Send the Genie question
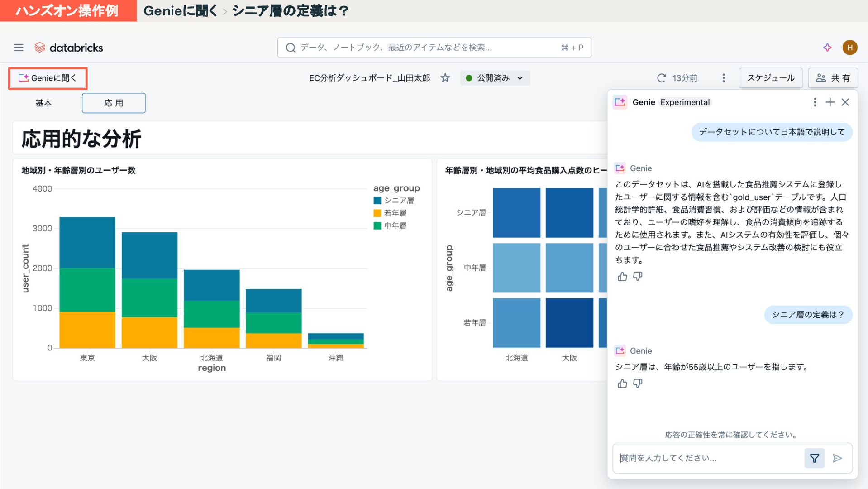868x489 pixels. click(837, 458)
